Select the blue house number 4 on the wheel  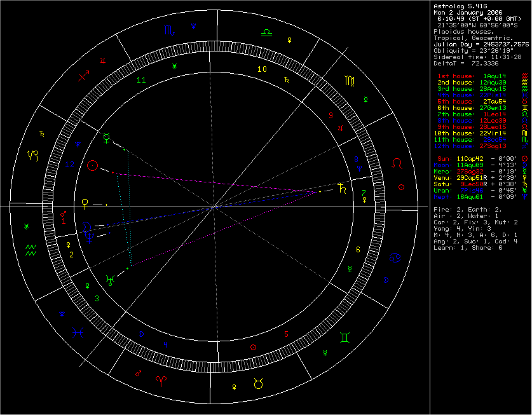[x=165, y=344]
